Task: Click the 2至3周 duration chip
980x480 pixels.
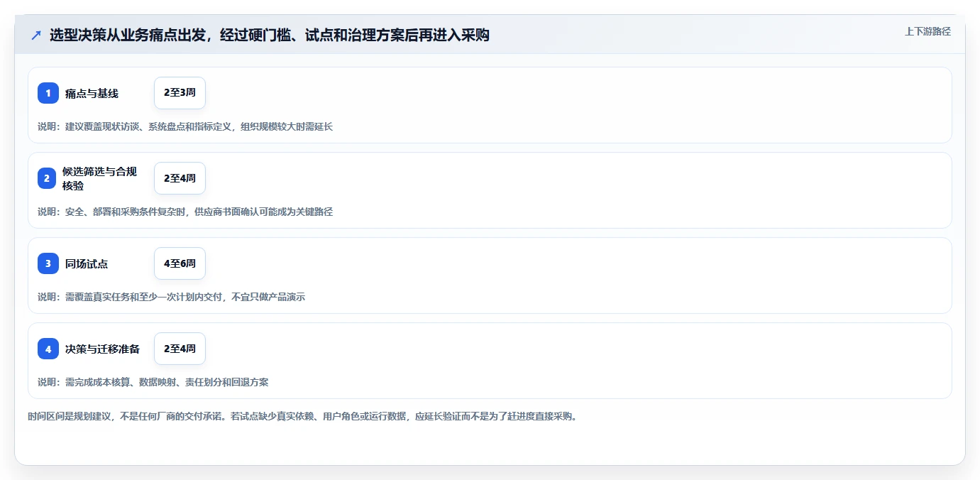Action: [x=180, y=93]
